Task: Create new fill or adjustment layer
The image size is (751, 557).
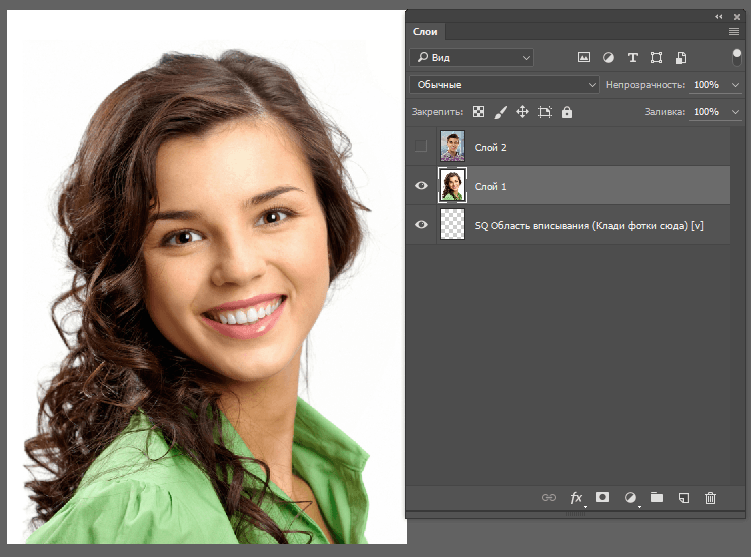Action: point(630,498)
